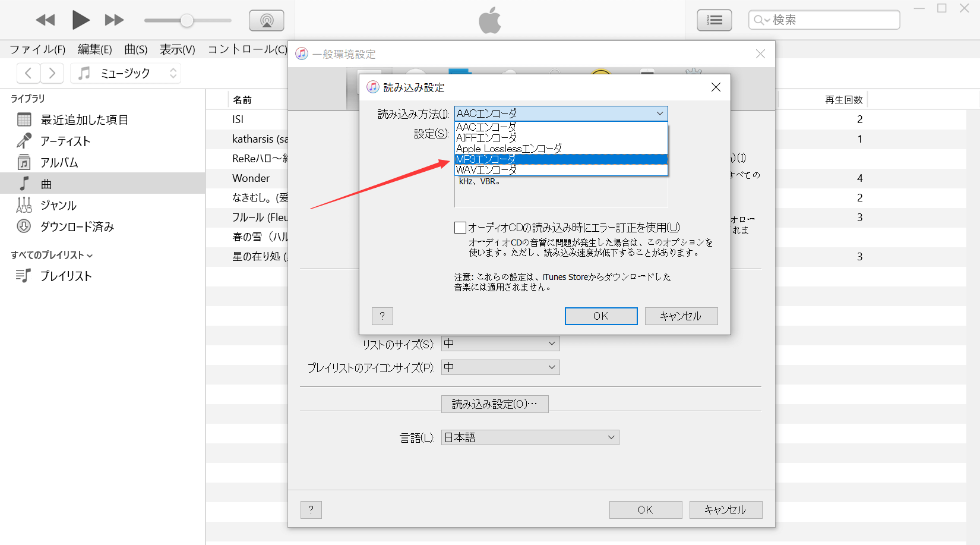This screenshot has width=980, height=545.
Task: Click the rewind playback button
Action: point(45,20)
